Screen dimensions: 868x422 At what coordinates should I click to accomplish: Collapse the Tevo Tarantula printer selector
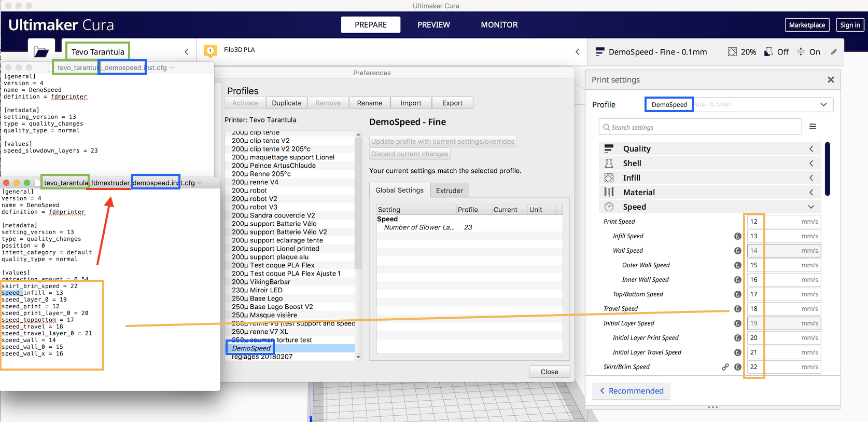(187, 52)
